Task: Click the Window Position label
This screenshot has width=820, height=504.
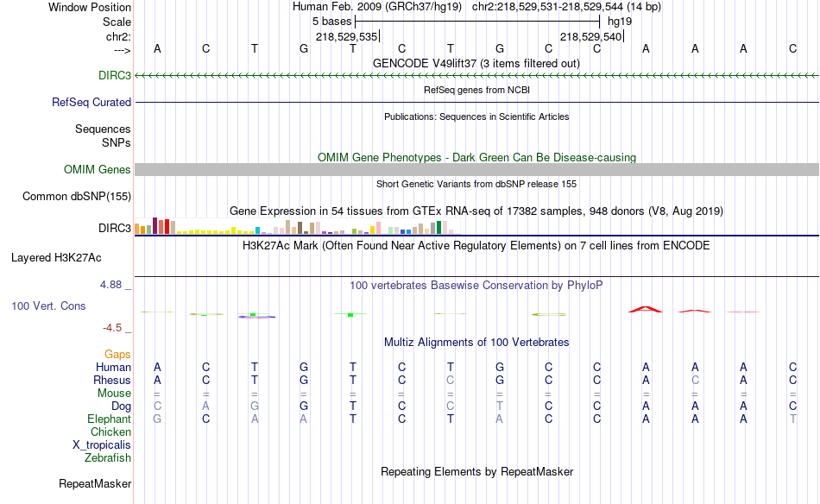Action: tap(90, 7)
